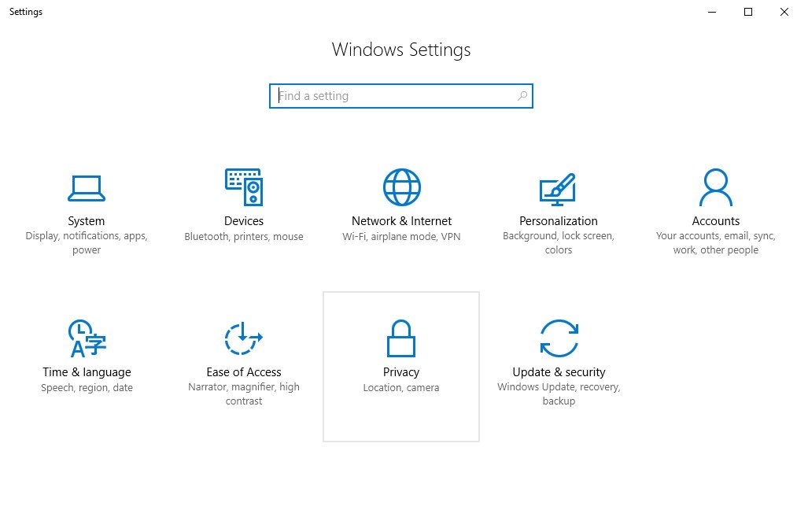The width and height of the screenshot is (797, 532).
Task: Open the Accounts person icon
Action: coord(716,187)
